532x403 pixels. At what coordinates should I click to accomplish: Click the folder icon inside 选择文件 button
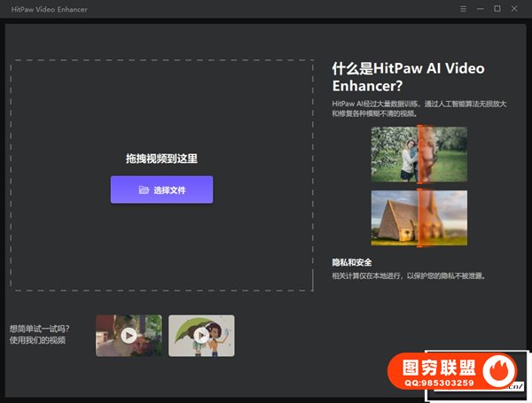144,190
